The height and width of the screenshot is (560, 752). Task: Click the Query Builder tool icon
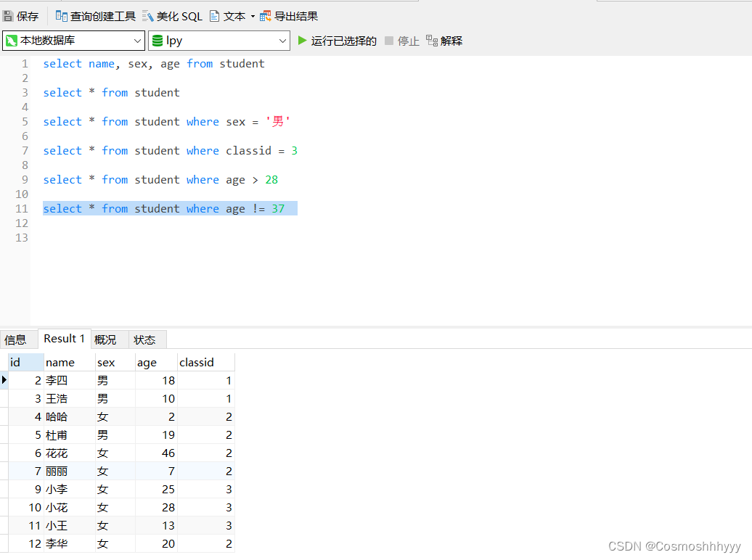tap(61, 16)
